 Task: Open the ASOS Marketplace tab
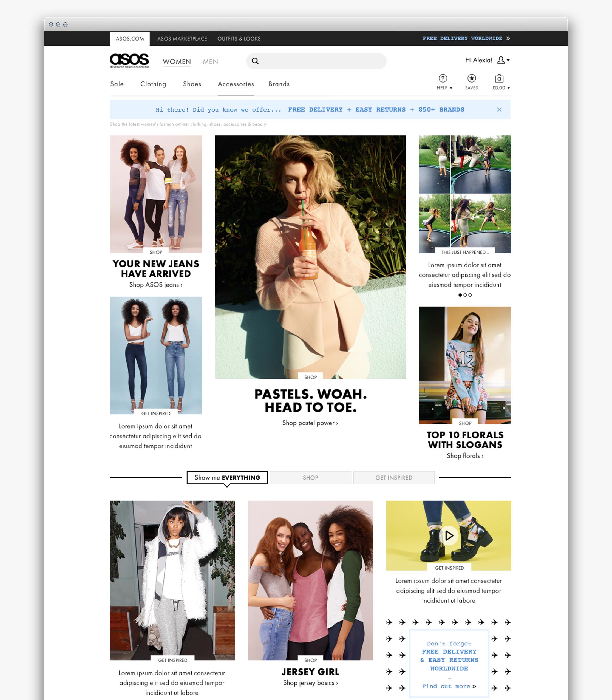point(182,39)
